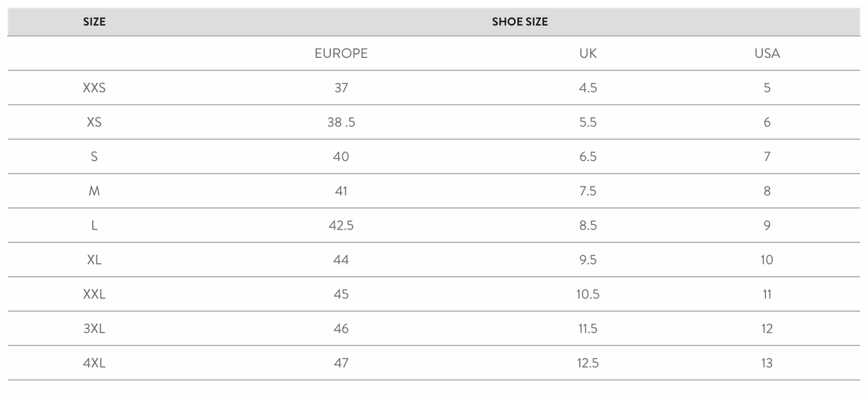Click the XL size row label
This screenshot has width=868, height=394.
[94, 260]
